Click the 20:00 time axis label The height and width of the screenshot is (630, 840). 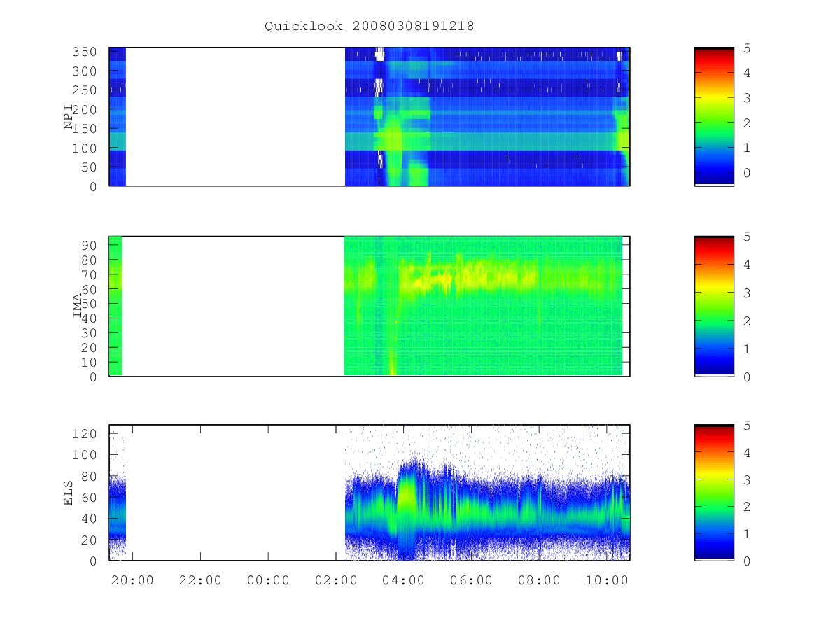(x=132, y=580)
